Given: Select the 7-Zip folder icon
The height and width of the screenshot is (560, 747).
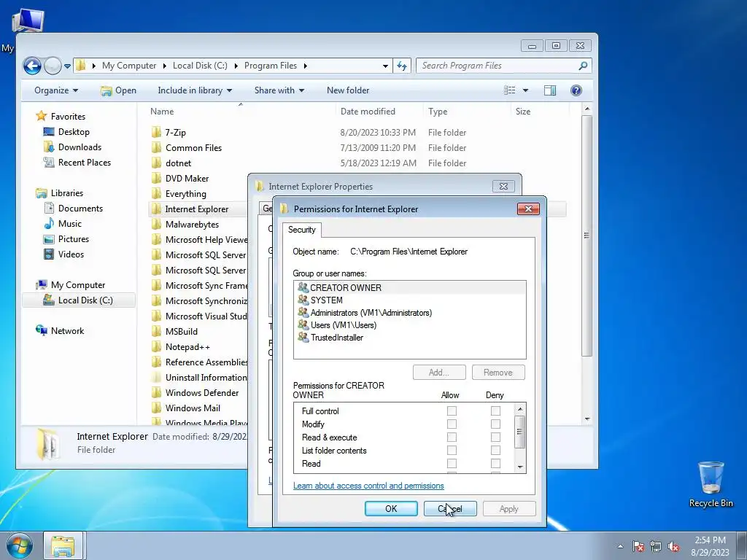Looking at the screenshot, I should 156,133.
